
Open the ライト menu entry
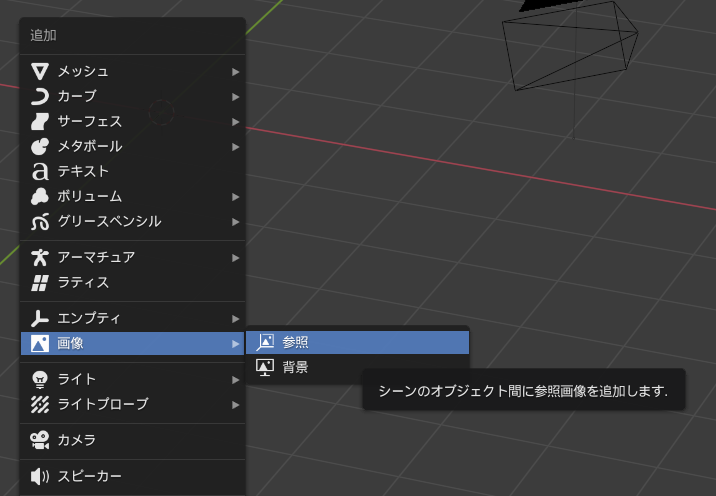[132, 379]
